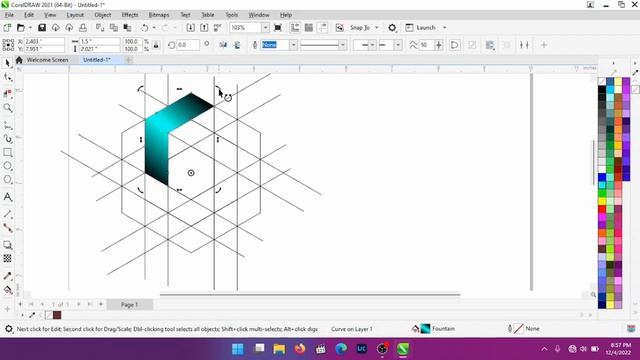
Task: Switch to the Welcome Screen tab
Action: click(x=47, y=60)
